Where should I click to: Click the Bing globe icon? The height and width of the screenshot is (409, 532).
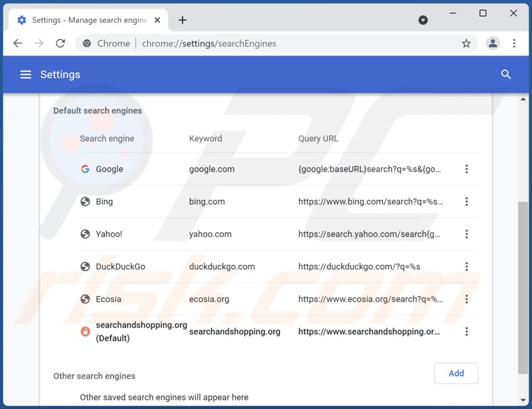[x=85, y=202]
